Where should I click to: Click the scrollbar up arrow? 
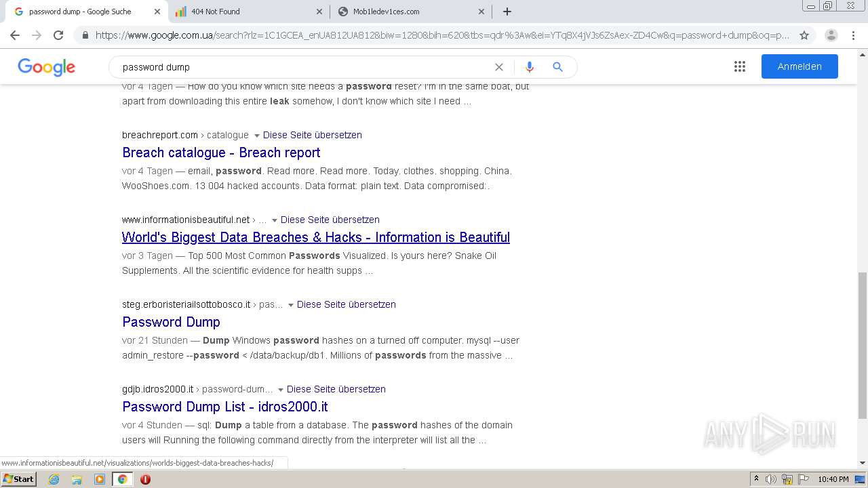pyautogui.click(x=863, y=54)
